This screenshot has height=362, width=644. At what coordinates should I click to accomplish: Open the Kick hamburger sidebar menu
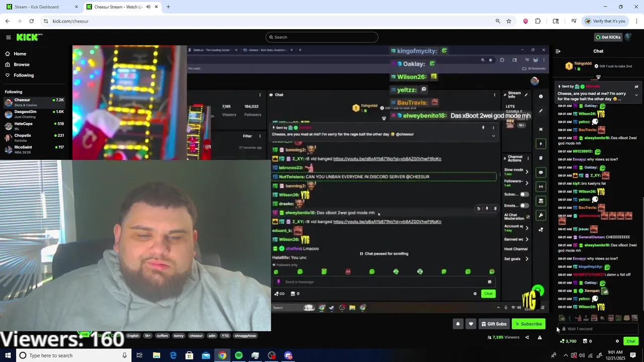coord(8,37)
